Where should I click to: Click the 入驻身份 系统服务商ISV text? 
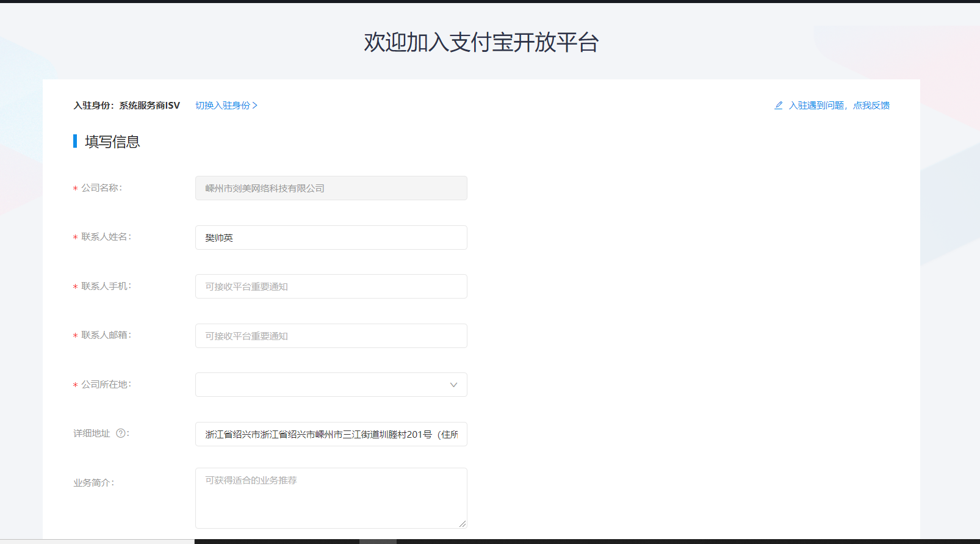127,106
